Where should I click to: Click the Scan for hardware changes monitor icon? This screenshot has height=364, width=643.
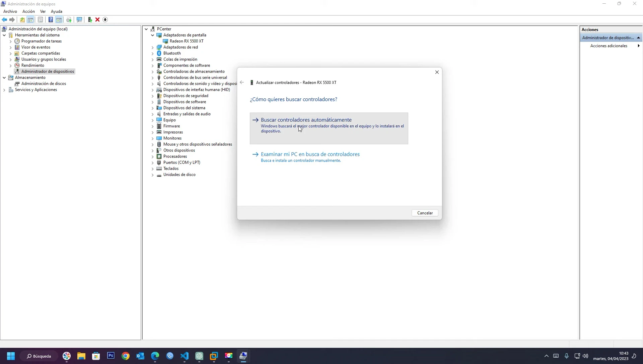pyautogui.click(x=79, y=20)
